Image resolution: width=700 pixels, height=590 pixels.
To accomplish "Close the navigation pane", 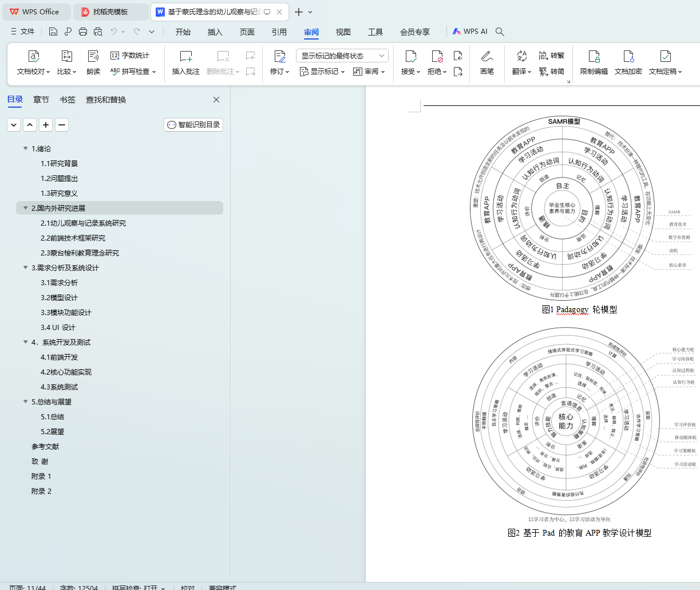I will (216, 100).
